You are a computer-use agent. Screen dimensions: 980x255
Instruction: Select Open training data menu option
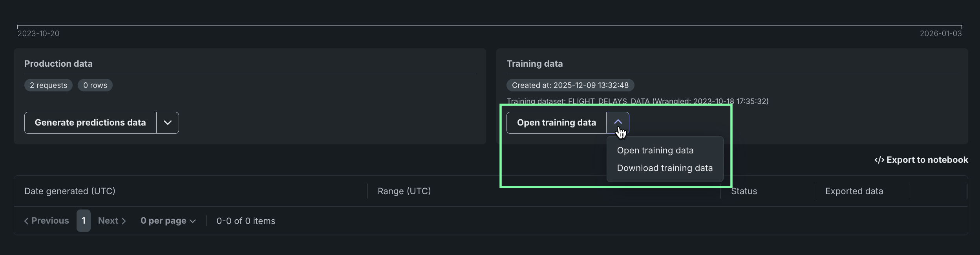click(x=655, y=151)
